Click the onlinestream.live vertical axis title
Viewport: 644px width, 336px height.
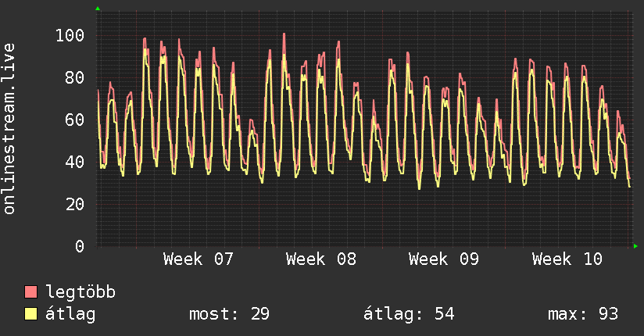click(x=9, y=129)
